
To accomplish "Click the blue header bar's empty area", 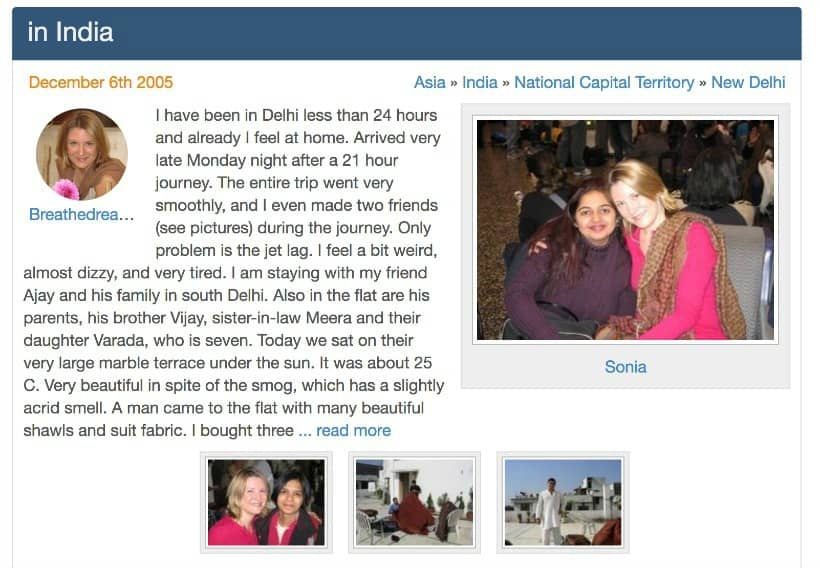I will tap(455, 33).
